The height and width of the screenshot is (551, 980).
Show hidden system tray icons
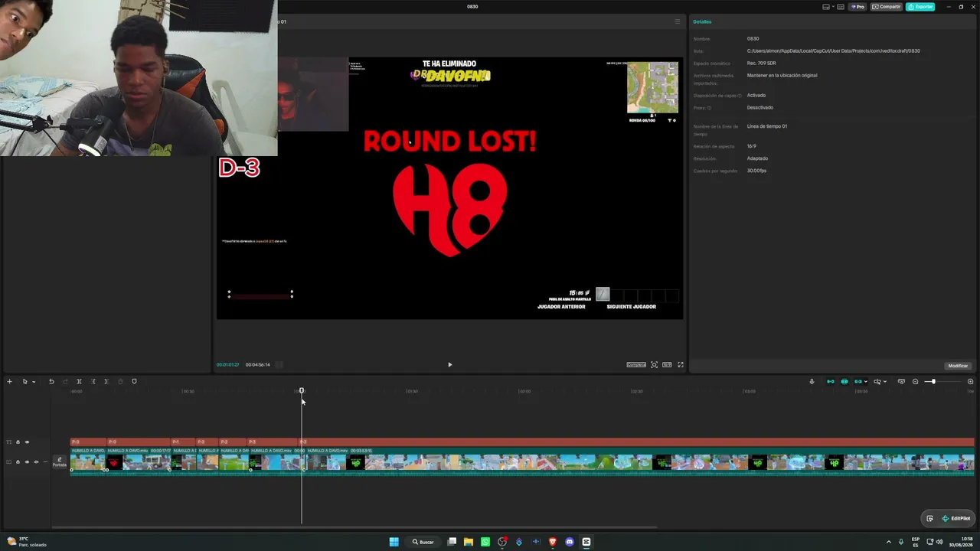(x=888, y=542)
